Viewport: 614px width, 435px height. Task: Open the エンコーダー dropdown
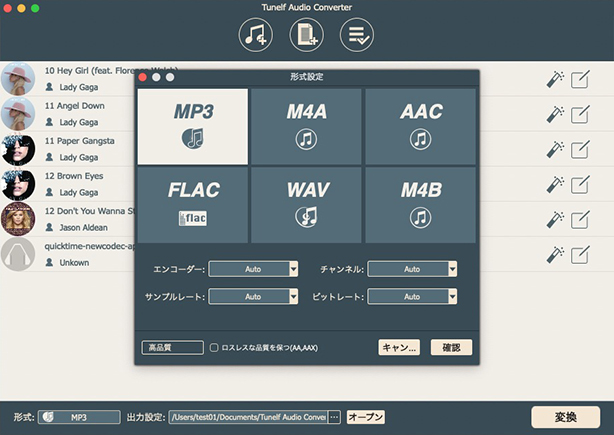[x=253, y=269]
